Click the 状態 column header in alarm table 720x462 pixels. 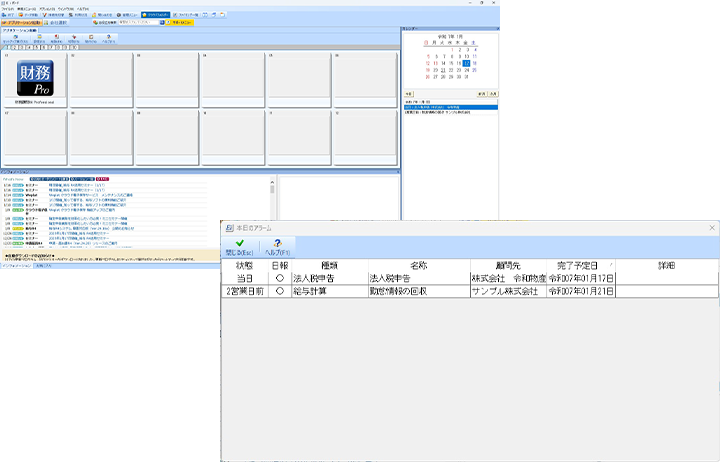[243, 266]
